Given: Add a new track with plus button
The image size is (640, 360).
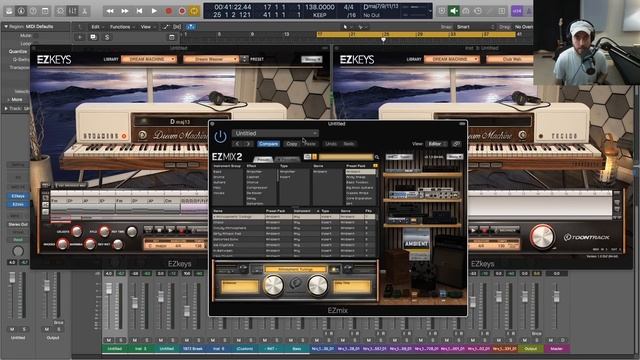Looking at the screenshot, I should [80, 37].
